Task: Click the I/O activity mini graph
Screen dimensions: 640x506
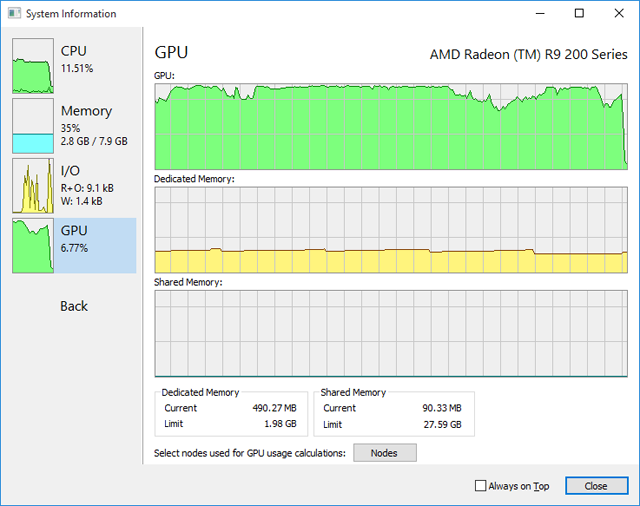Action: [x=33, y=186]
